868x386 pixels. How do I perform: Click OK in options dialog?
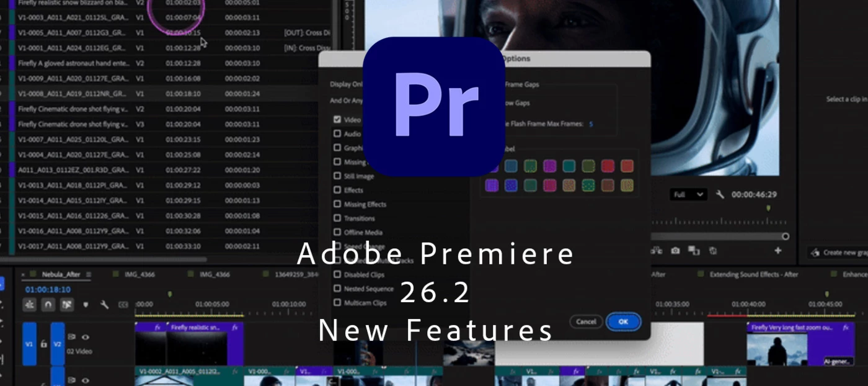623,321
